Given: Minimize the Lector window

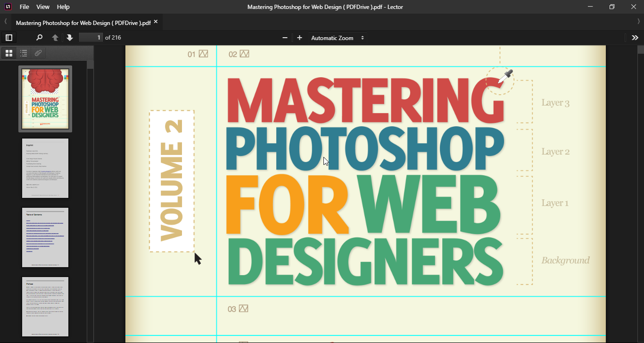Looking at the screenshot, I should (590, 7).
